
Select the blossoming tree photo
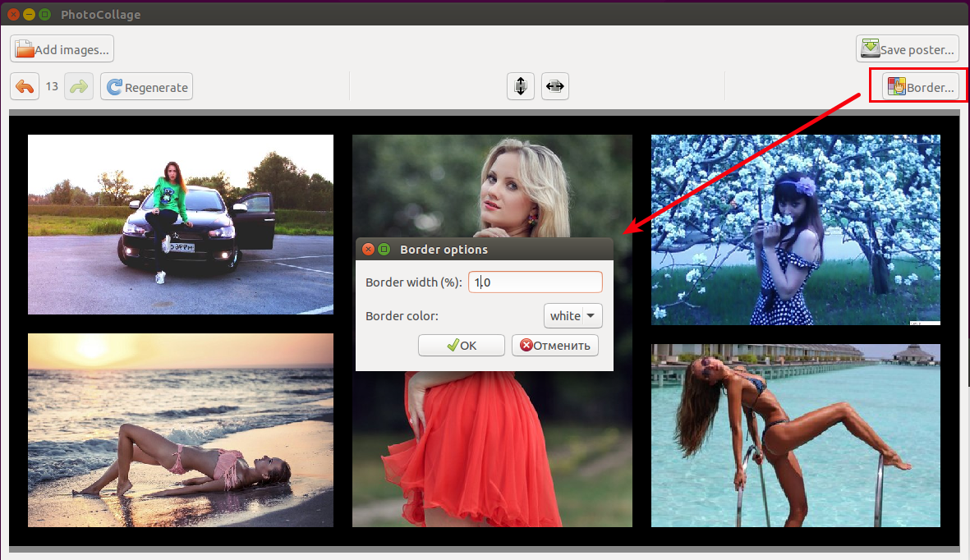(796, 230)
